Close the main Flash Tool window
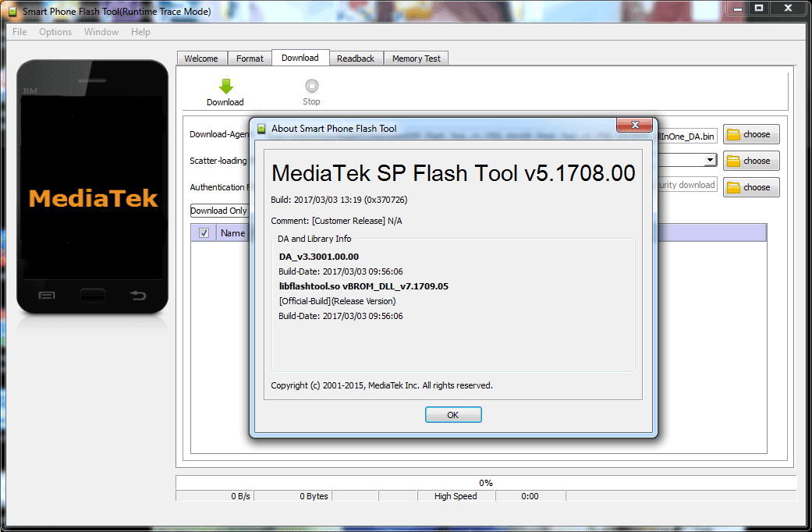Image resolution: width=812 pixels, height=532 pixels. 788,9
